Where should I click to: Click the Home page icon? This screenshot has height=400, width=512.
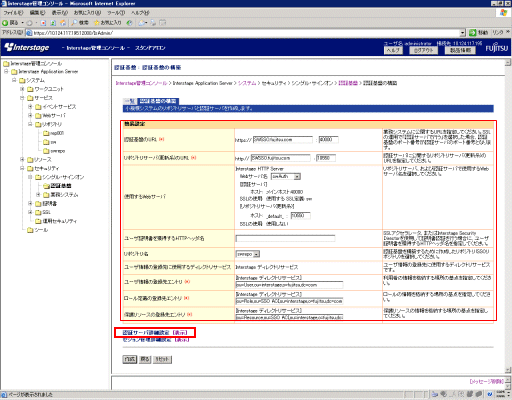(63, 23)
